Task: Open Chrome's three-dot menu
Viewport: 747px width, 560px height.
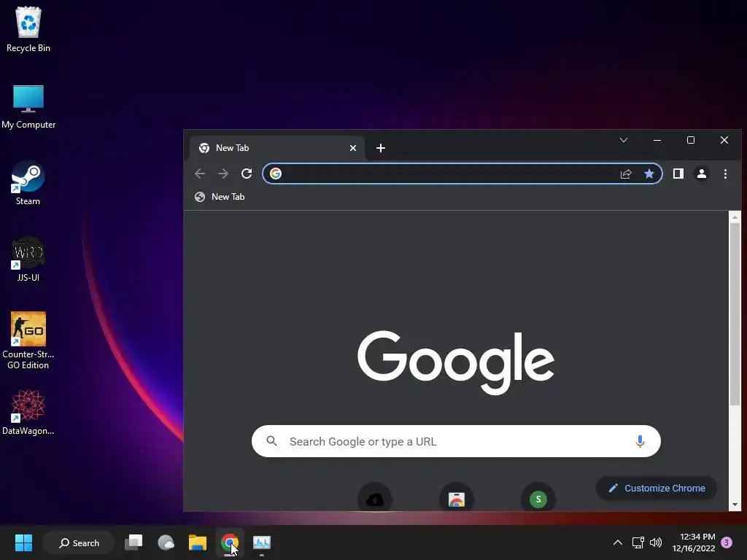Action: coord(725,174)
